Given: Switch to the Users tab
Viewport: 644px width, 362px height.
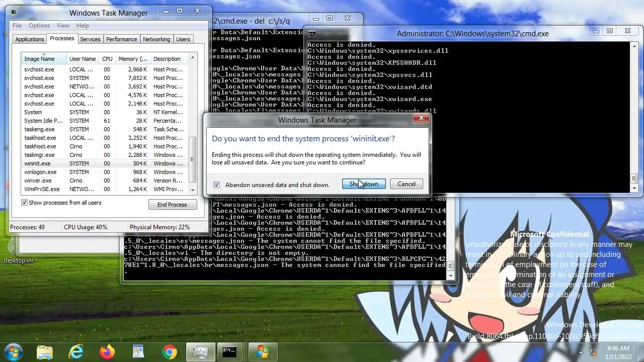Looking at the screenshot, I should point(183,39).
